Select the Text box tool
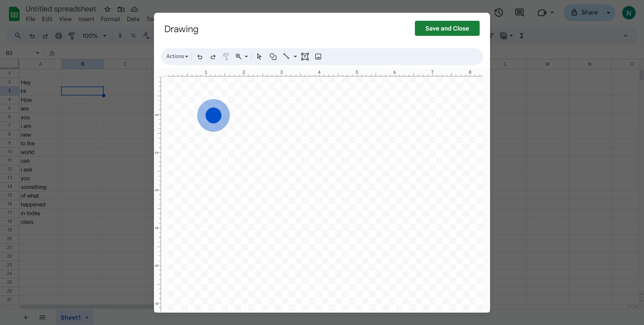 click(305, 57)
